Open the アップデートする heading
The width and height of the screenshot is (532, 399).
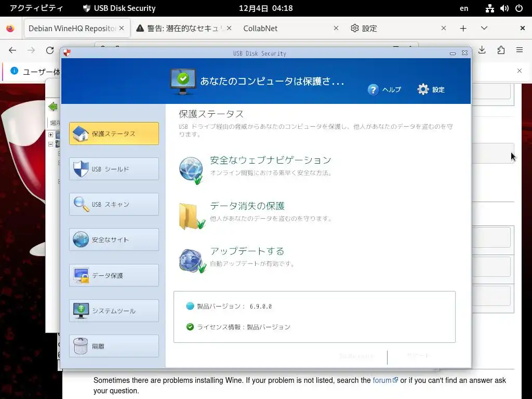(x=247, y=251)
